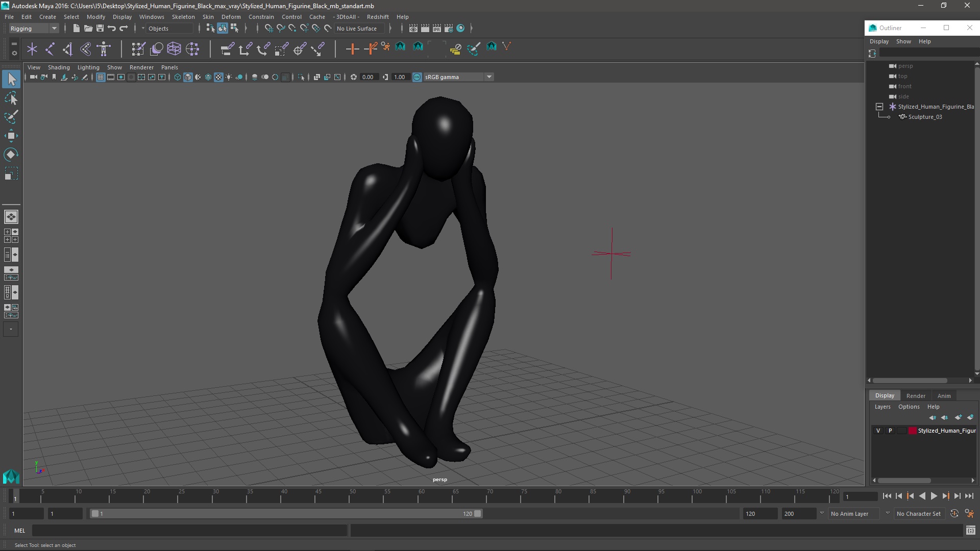The width and height of the screenshot is (980, 551).
Task: Open the Rigging menu set dropdown
Action: [34, 29]
